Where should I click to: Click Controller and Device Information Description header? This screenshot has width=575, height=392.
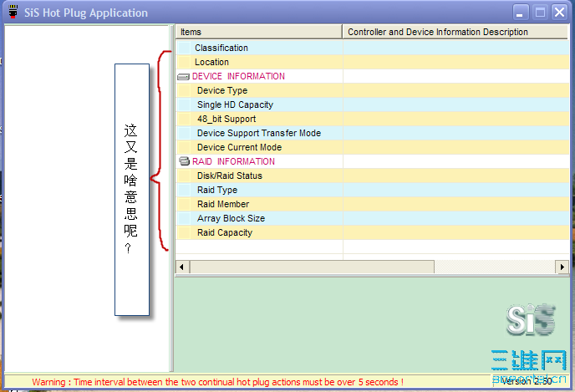tap(455, 32)
